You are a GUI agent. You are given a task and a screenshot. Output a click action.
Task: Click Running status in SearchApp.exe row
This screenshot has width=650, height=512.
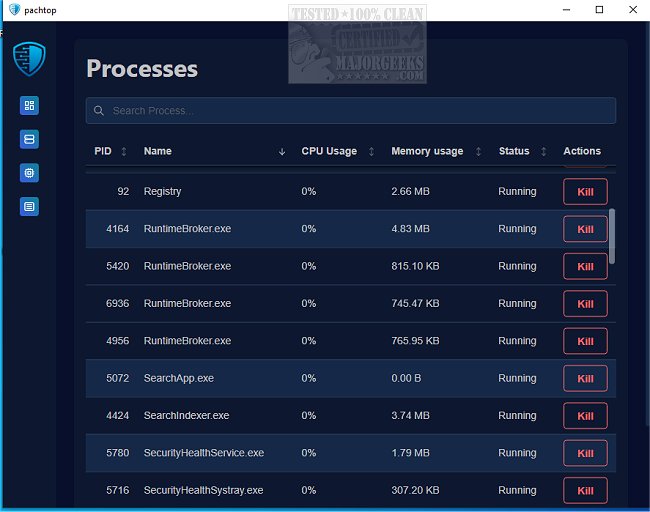pos(517,378)
